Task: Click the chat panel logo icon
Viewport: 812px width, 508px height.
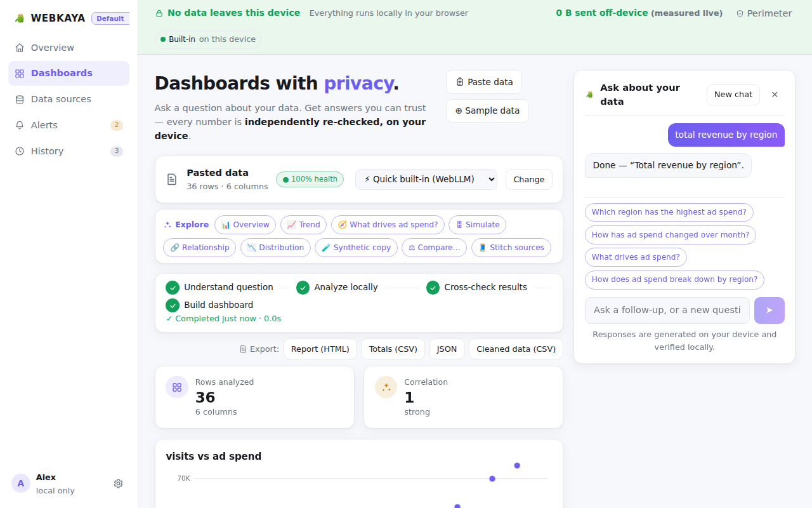Action: [x=589, y=95]
